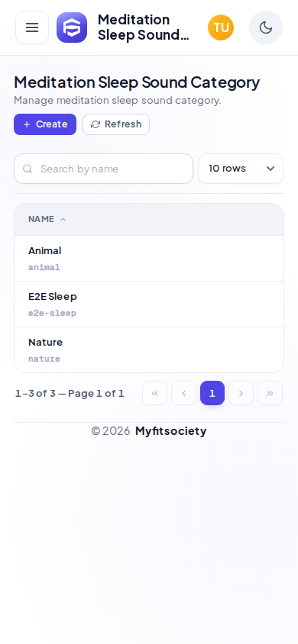Click the rows dropdown chevron arrow

click(270, 169)
